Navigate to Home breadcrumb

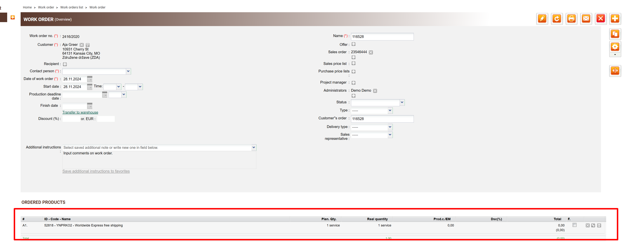tap(27, 7)
